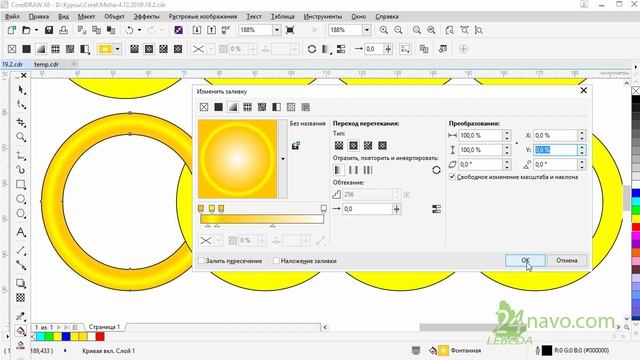Click the Zoom in magnifier icon
This screenshot has width=640, height=360.
tap(384, 30)
